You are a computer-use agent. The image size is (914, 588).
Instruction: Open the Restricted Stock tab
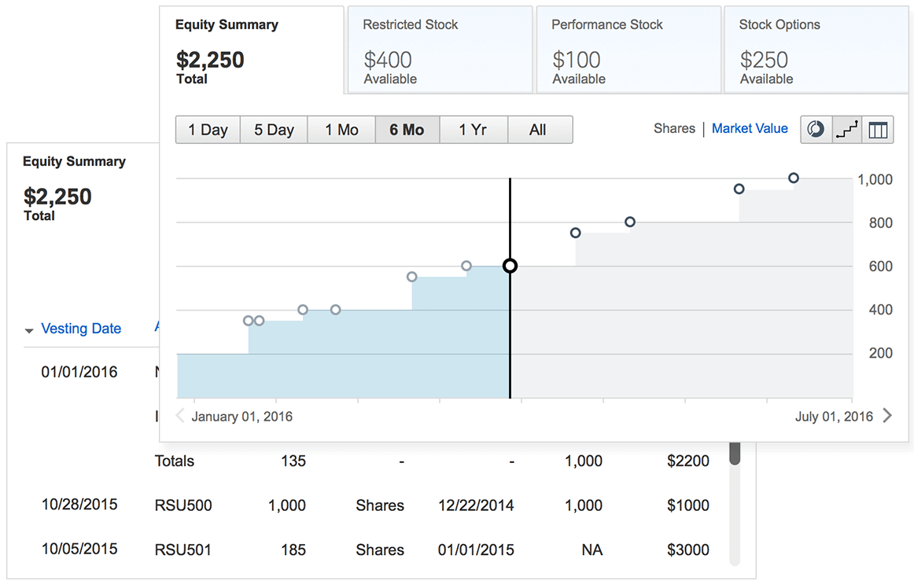[x=440, y=50]
